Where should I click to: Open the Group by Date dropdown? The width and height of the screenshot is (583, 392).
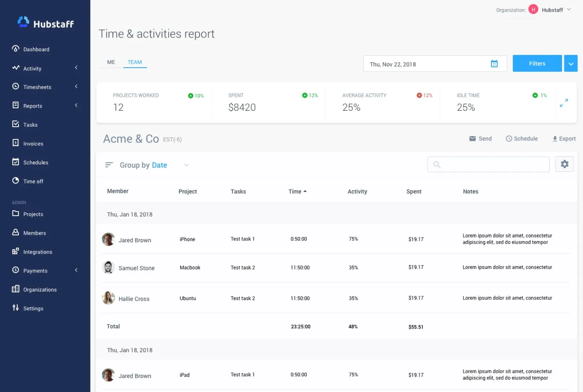point(186,165)
